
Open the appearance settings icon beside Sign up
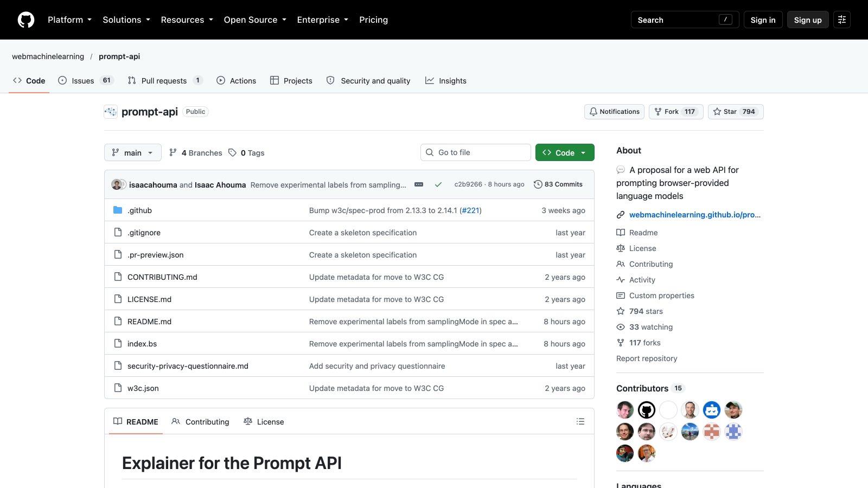point(841,20)
